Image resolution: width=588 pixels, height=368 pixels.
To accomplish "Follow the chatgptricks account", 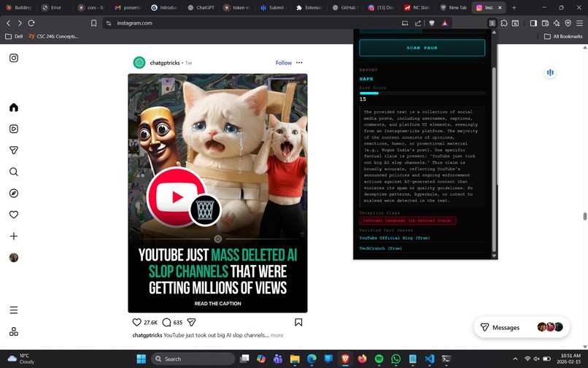I will (284, 63).
